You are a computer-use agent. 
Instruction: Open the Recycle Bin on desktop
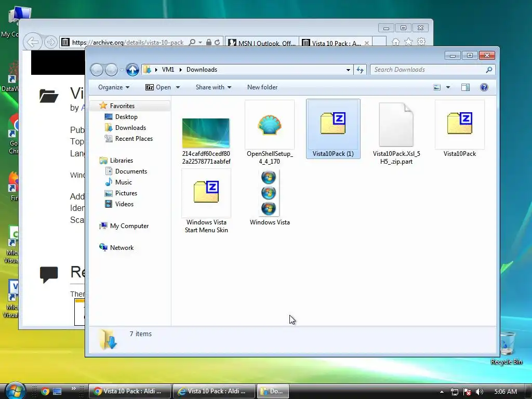point(507,348)
